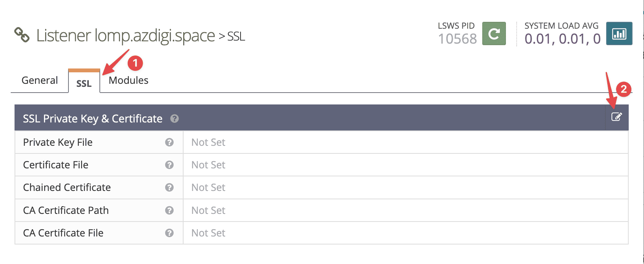
Task: Click the CA Certificate Path Not Set value
Action: [x=208, y=210]
